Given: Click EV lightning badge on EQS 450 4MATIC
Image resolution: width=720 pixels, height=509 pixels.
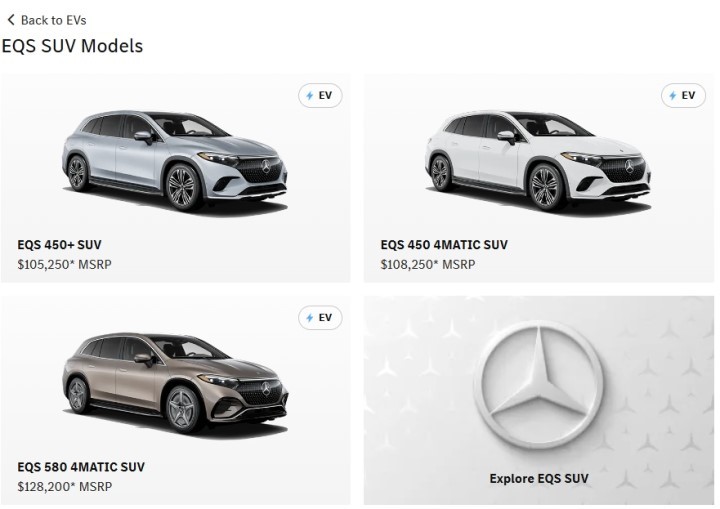Looking at the screenshot, I should (683, 96).
